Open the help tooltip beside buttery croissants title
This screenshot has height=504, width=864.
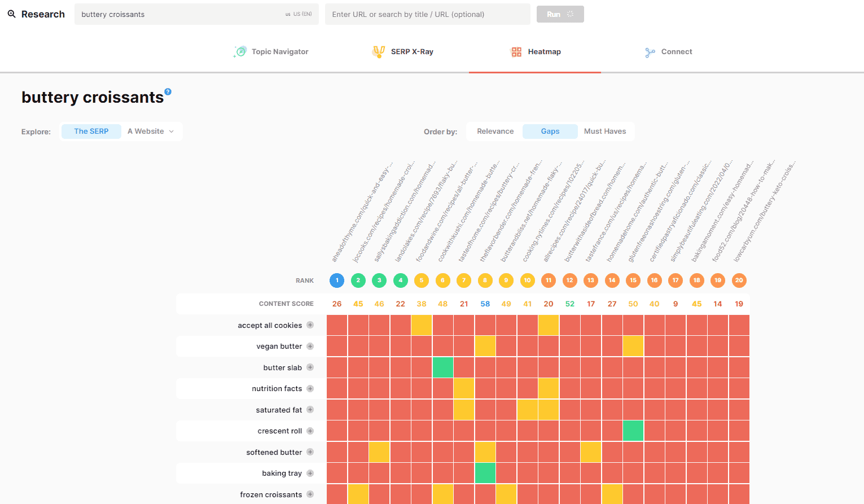point(168,90)
